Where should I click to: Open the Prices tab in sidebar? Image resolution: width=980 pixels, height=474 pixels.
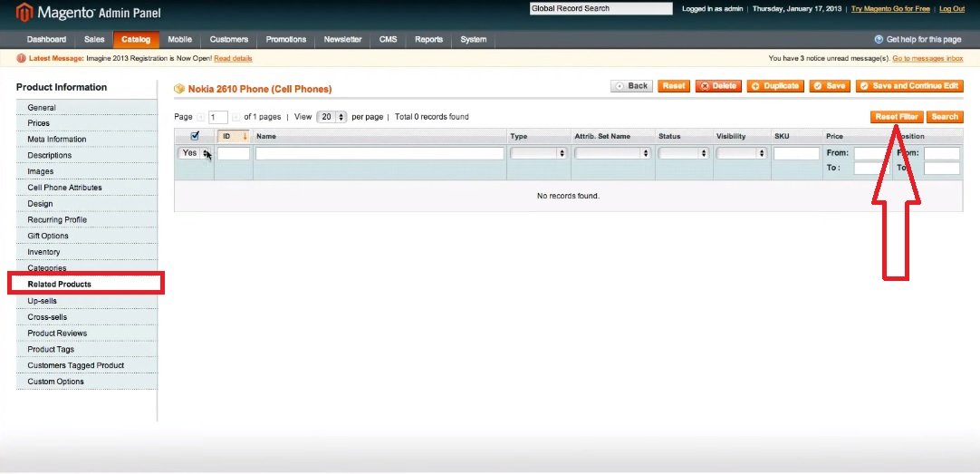coord(87,123)
